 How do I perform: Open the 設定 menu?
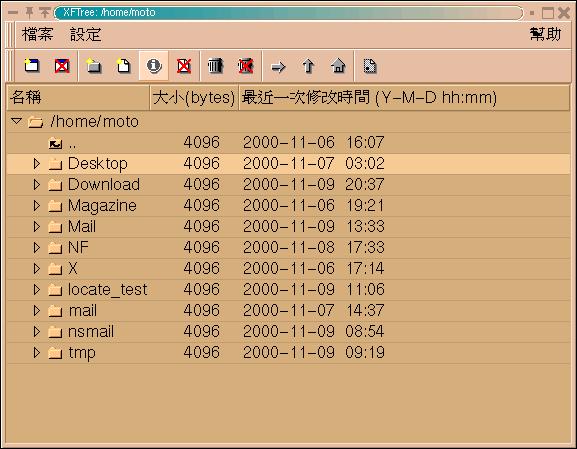pyautogui.click(x=85, y=34)
